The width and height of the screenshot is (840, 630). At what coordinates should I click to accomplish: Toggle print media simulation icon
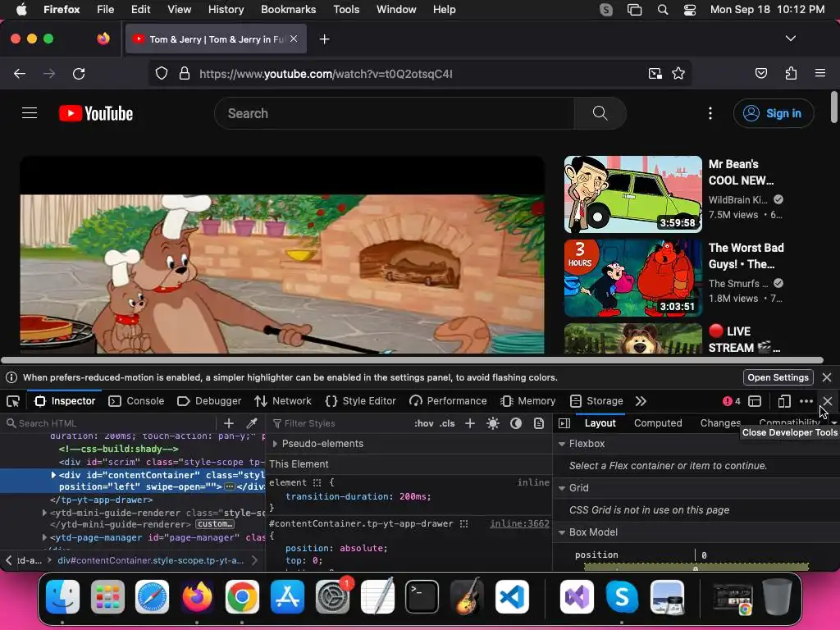coord(539,423)
